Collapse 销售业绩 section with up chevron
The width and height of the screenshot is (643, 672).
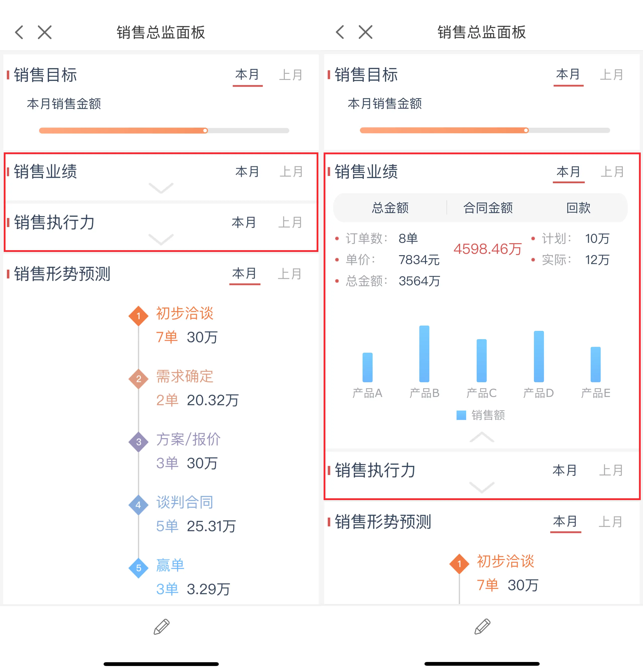482,437
